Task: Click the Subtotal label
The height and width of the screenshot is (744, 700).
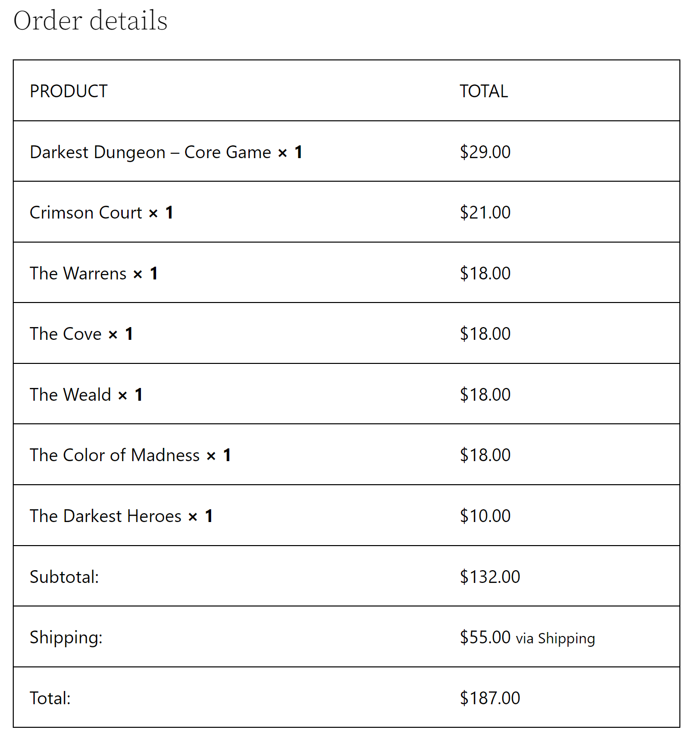Action: tap(64, 577)
